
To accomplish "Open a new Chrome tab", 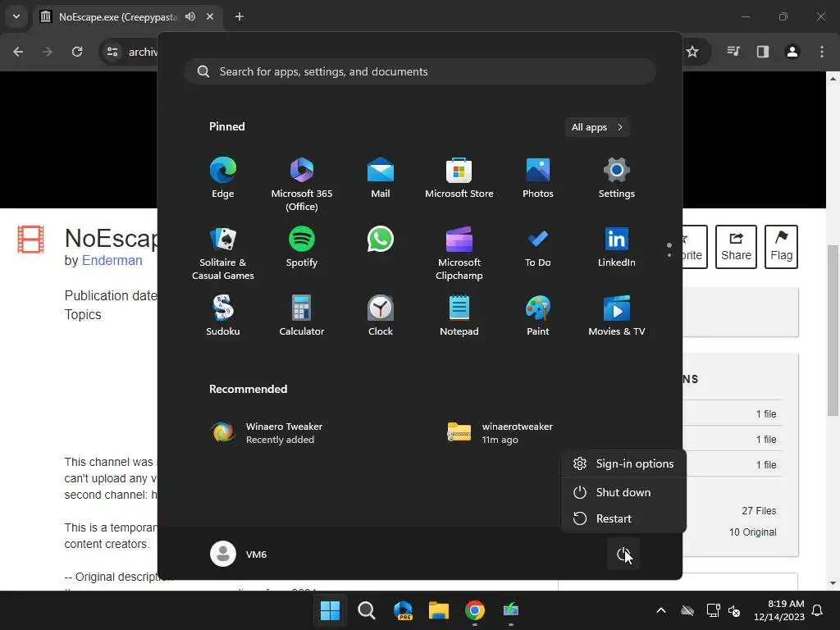I will point(240,16).
